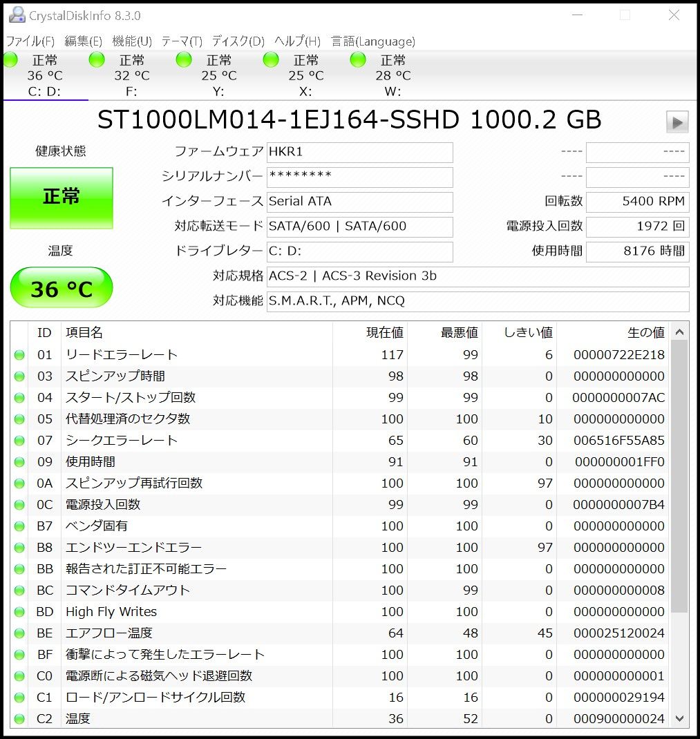The width and height of the screenshot is (700, 739).
Task: Open the 機能(U) menu
Action: [x=131, y=41]
